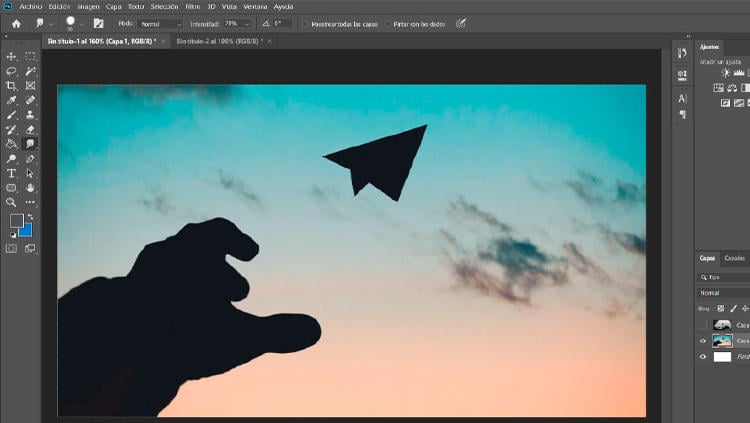The height and width of the screenshot is (423, 750).
Task: Select the Zoom tool
Action: coord(11,202)
